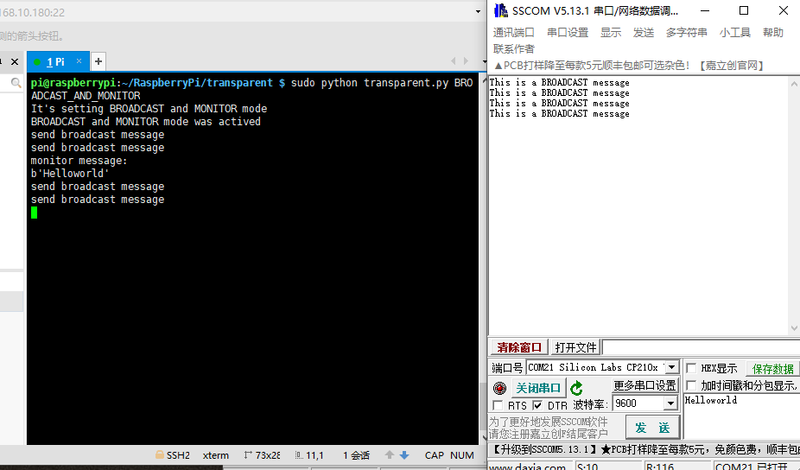This screenshot has height=470, width=800.
Task: Open the 联系作者 menu in SSCOM
Action: tap(514, 49)
